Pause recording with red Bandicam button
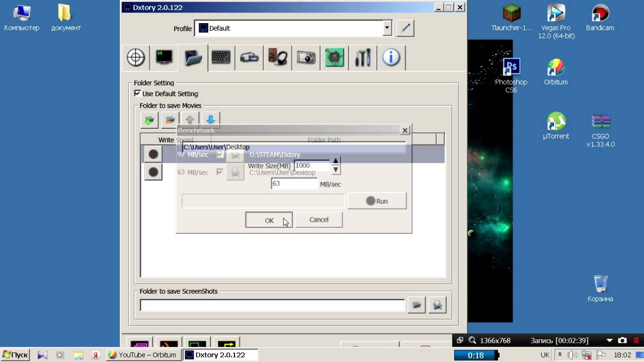 tap(636, 340)
